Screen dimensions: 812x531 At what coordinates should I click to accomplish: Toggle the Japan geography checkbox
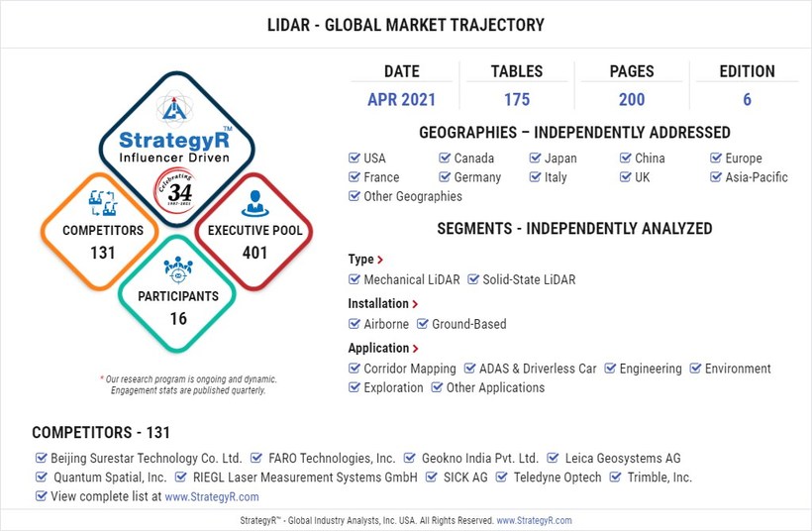[x=535, y=158]
